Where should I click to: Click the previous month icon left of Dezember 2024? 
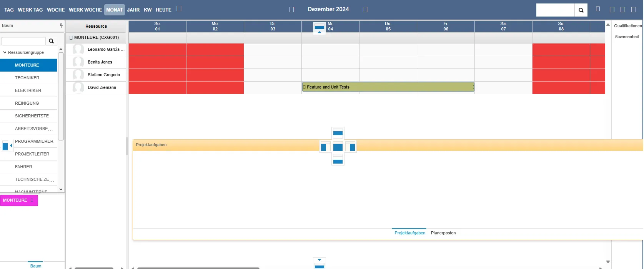[291, 10]
